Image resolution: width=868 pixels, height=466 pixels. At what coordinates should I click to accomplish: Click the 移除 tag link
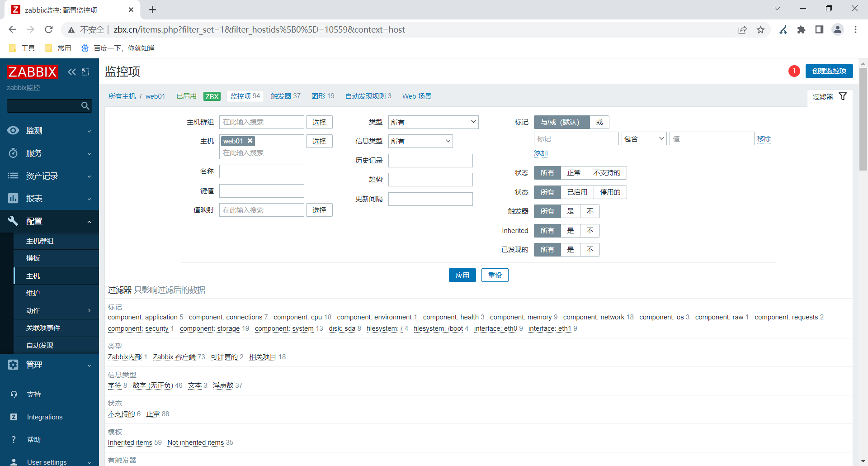pos(764,138)
